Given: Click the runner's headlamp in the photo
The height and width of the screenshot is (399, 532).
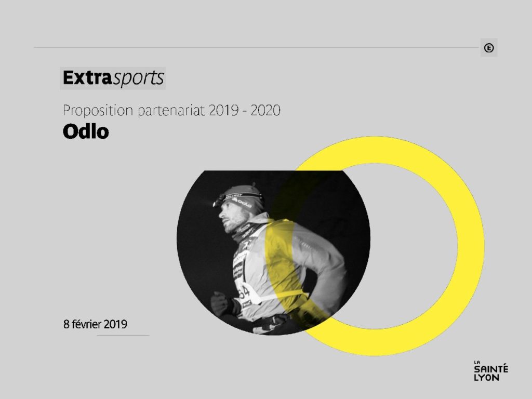Looking at the screenshot, I should (x=219, y=201).
